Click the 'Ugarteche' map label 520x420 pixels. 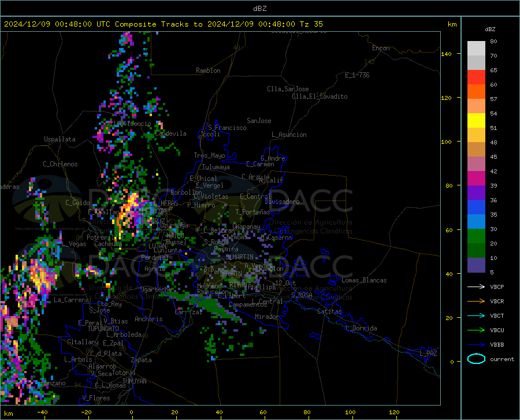click(156, 289)
